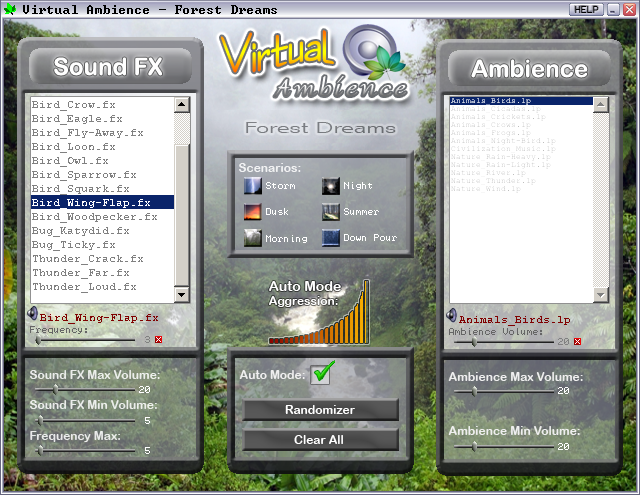Image resolution: width=640 pixels, height=495 pixels.
Task: Select Civilization_Music.lp in Ambience list
Action: tap(521, 149)
